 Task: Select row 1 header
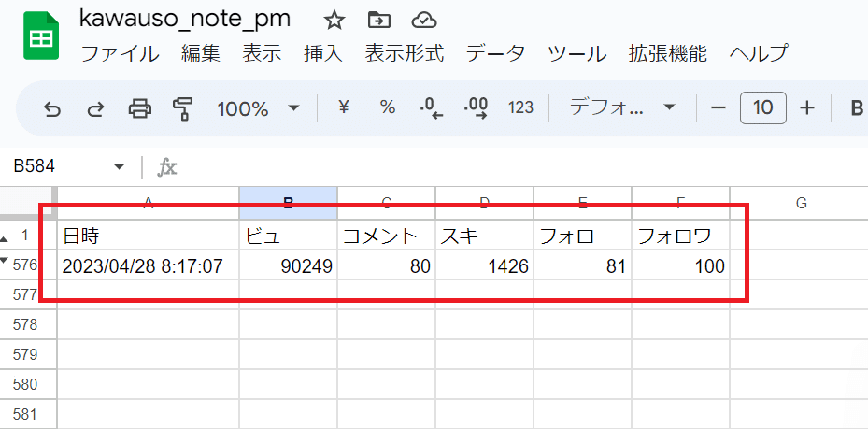[25, 236]
